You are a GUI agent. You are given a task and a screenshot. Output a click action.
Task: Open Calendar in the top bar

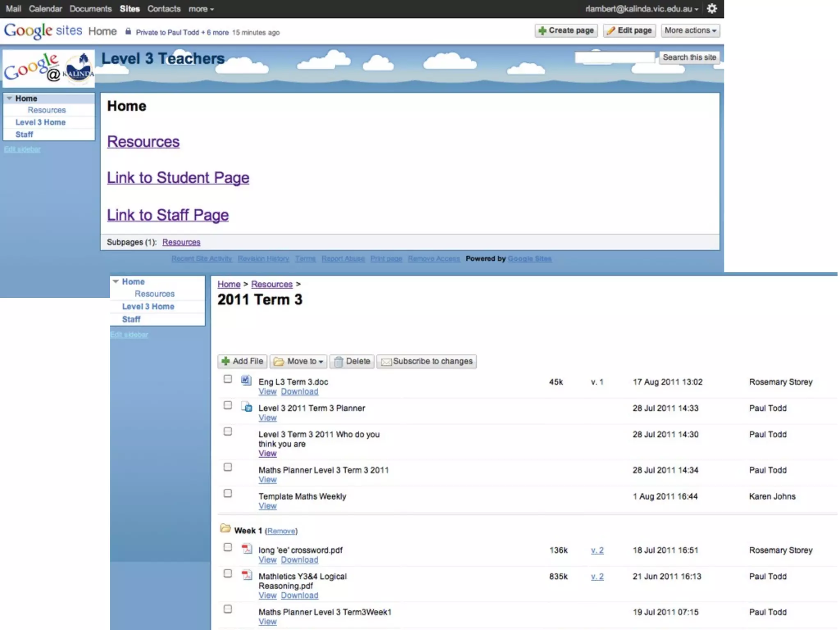(45, 9)
